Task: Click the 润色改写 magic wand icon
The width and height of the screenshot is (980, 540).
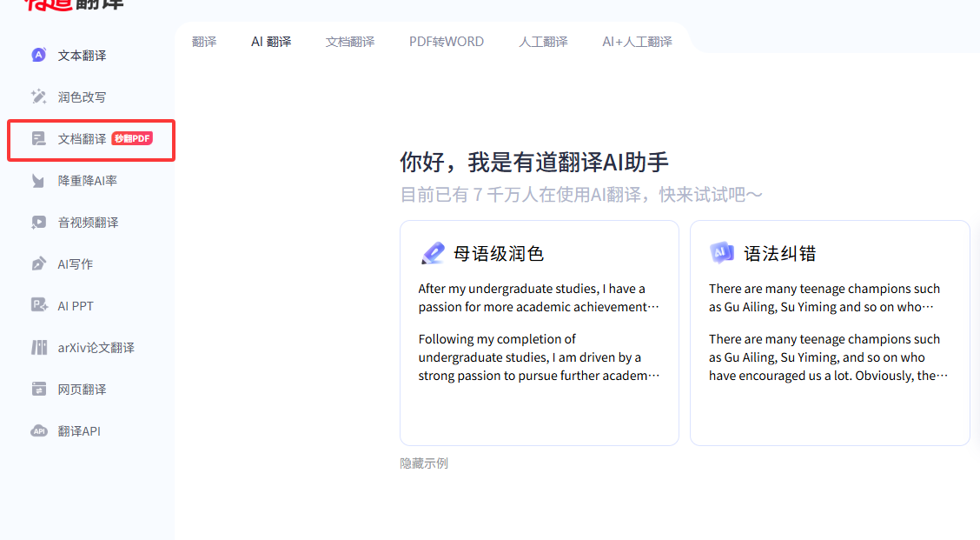Action: pyautogui.click(x=38, y=97)
